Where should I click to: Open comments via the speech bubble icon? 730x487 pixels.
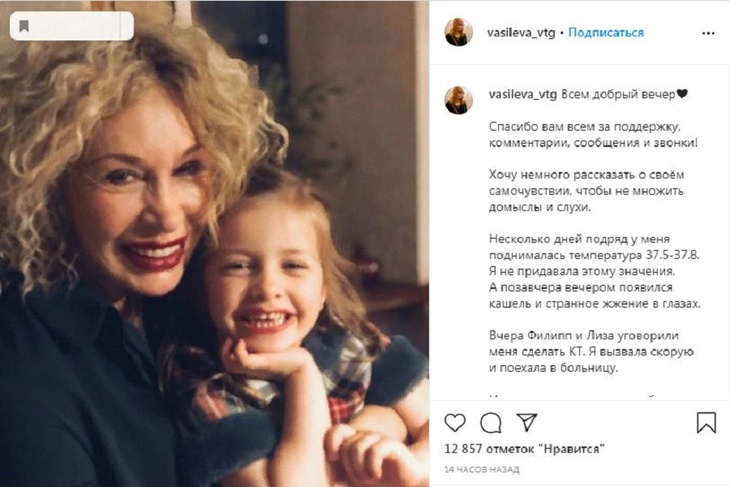click(490, 422)
